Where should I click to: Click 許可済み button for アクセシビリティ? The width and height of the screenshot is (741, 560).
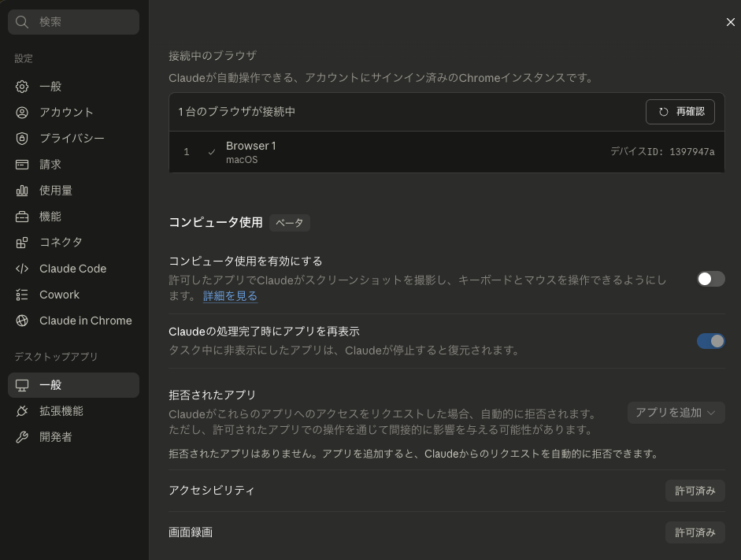point(695,491)
